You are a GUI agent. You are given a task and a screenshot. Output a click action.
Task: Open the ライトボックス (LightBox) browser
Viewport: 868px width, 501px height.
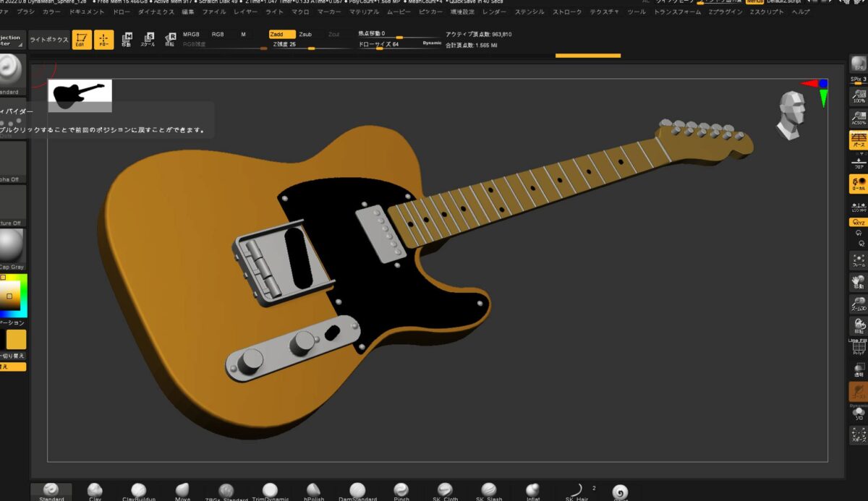click(49, 40)
